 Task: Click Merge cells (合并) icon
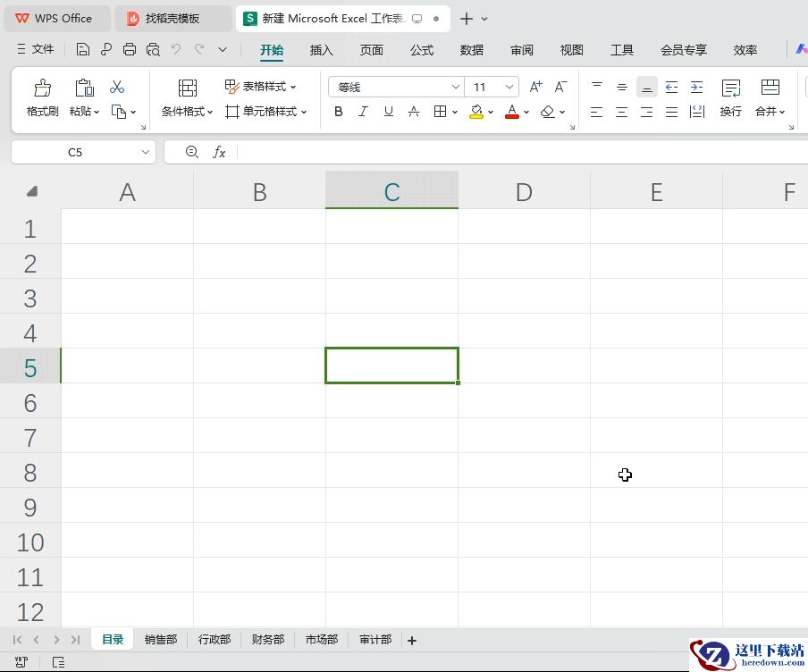(x=770, y=88)
